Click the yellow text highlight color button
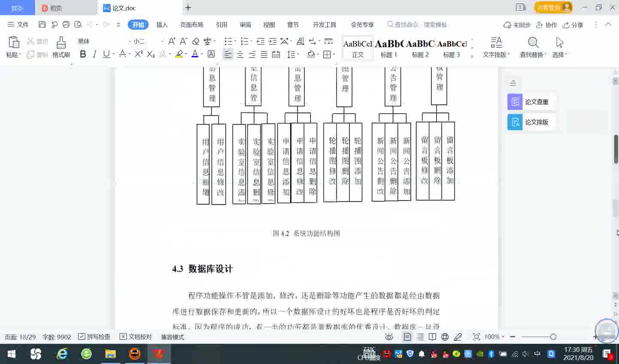The width and height of the screenshot is (619, 364). 179,54
